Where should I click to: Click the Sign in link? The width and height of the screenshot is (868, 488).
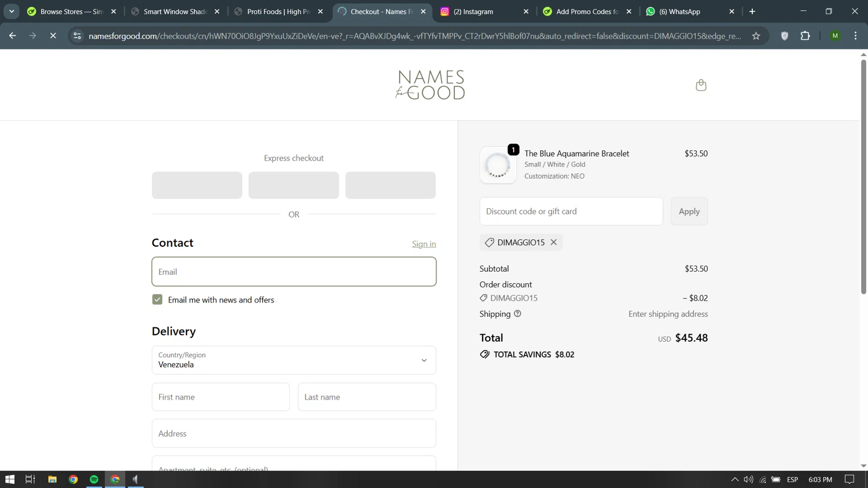coord(424,244)
